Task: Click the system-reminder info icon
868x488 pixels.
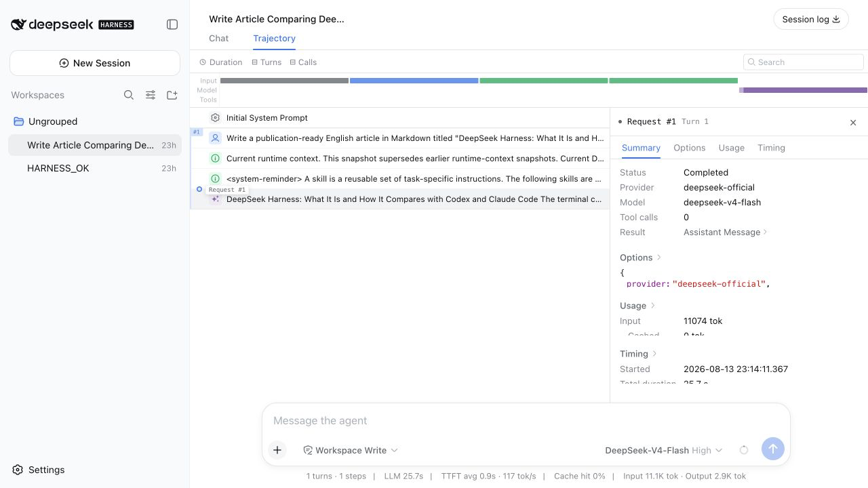Action: [215, 179]
